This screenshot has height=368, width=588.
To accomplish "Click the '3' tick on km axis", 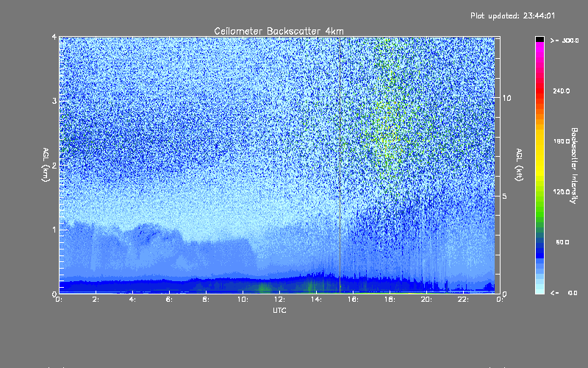I will (54, 102).
